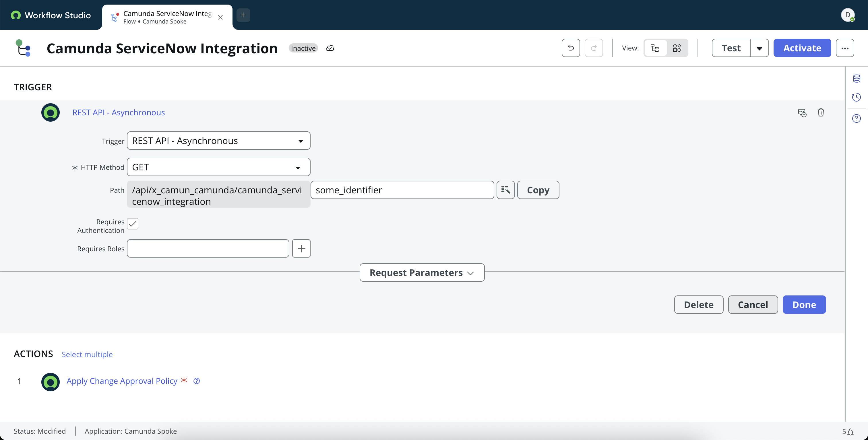868x440 pixels.
Task: Open the data pill picker beside some_identifier
Action: pyautogui.click(x=505, y=190)
